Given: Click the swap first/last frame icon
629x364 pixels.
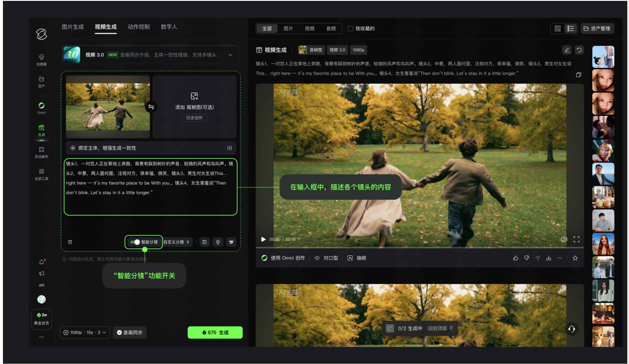Looking at the screenshot, I should pos(151,107).
